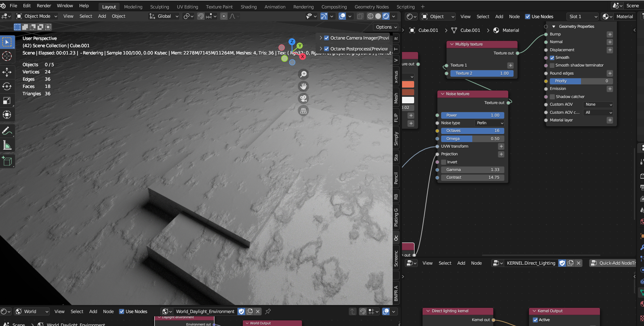644x326 pixels.
Task: Expand the Octane Camera Imager(Preview) panel
Action: (321, 38)
